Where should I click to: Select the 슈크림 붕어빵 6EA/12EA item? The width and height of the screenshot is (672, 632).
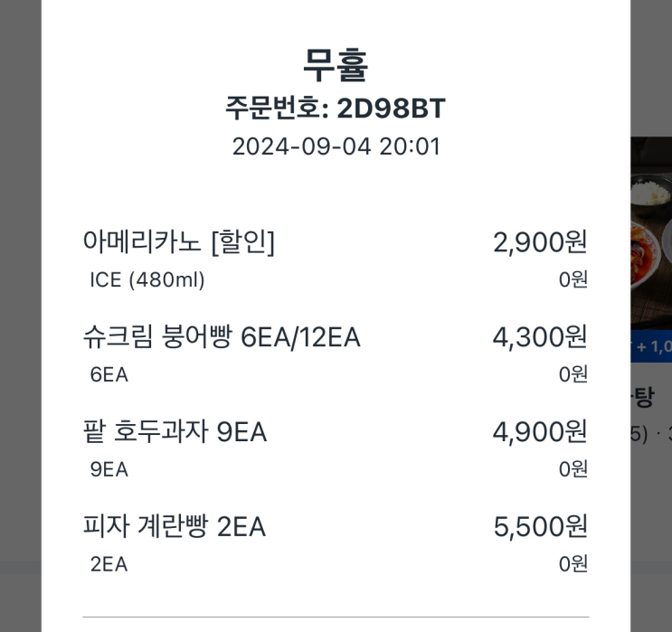(222, 337)
